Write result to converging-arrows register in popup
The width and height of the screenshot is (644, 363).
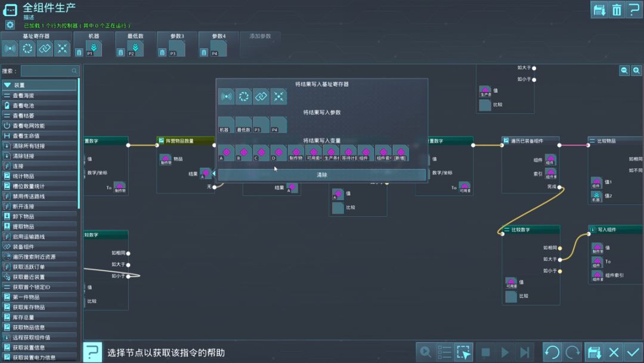(x=278, y=97)
